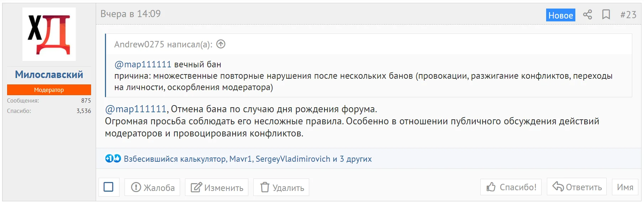Open the Взбесившийся калькулятор user link
Image resolution: width=644 pixels, height=202 pixels.
pos(175,159)
